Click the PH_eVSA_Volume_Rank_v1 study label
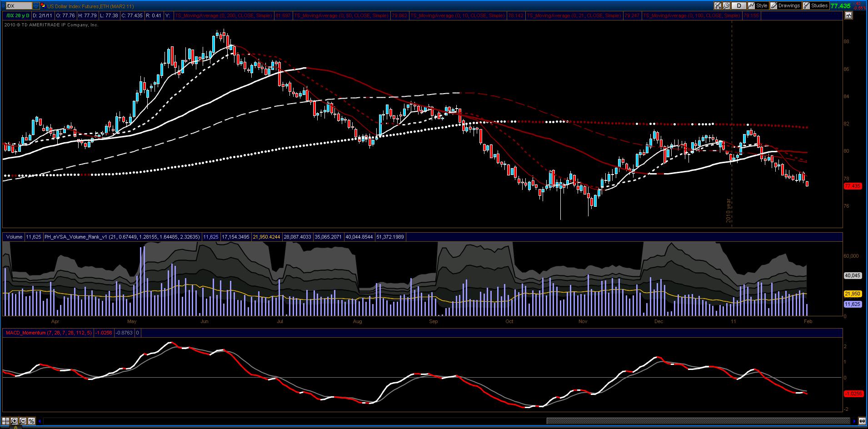868x429 pixels. coord(122,237)
